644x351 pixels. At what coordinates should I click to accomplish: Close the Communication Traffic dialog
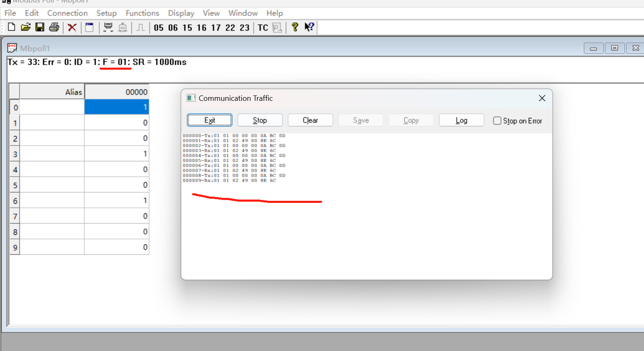point(542,98)
